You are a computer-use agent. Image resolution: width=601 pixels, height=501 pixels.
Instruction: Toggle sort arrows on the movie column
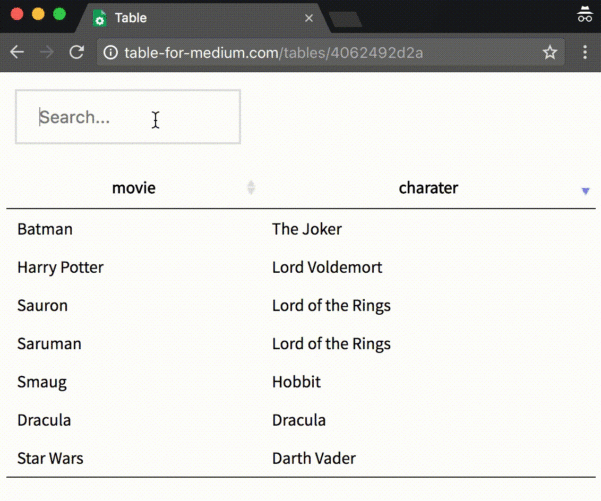point(251,188)
